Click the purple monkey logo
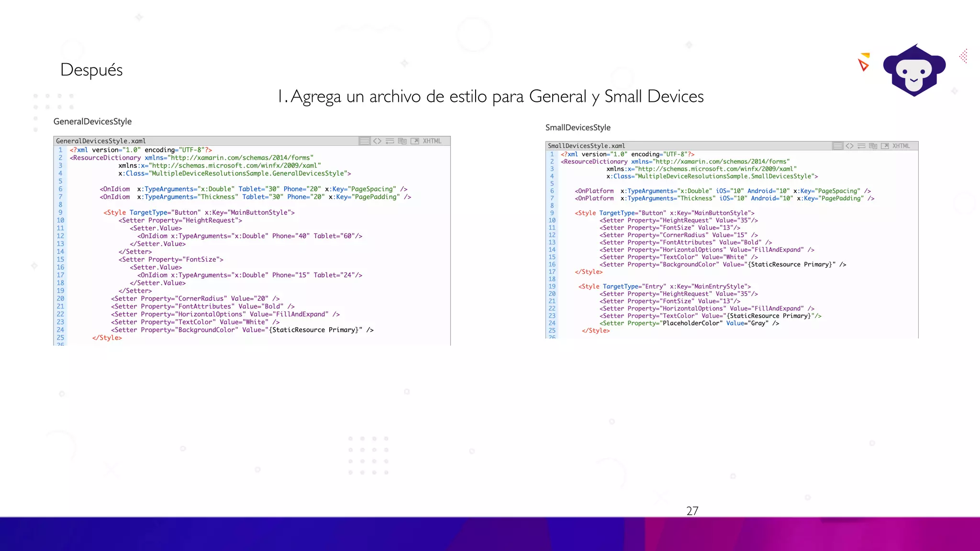The width and height of the screenshot is (980, 551). pyautogui.click(x=914, y=70)
